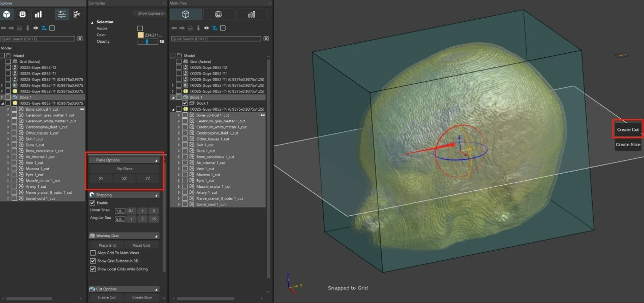Select the bar chart tab in Explorer
Viewport: 644px width, 303px height.
point(38,14)
